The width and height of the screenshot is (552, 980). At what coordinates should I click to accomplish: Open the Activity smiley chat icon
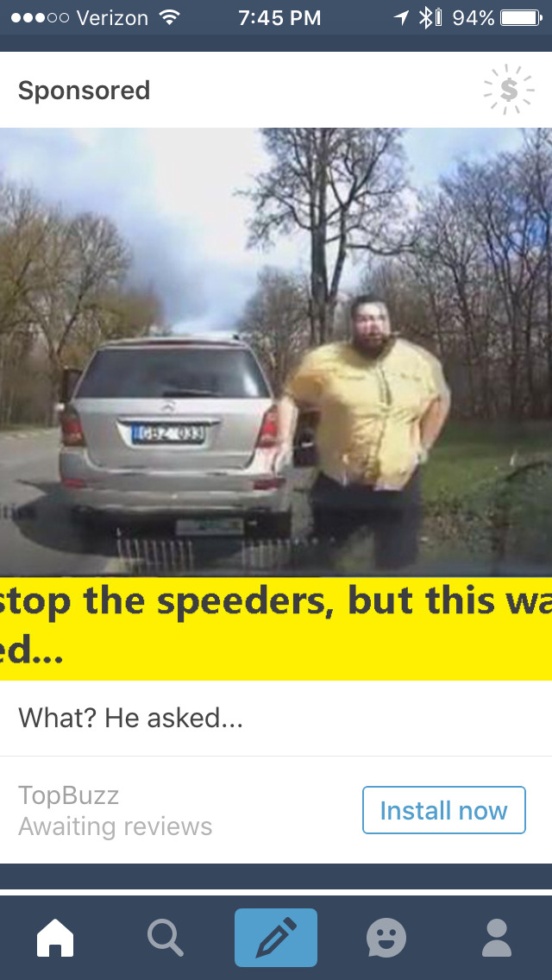[x=386, y=938]
